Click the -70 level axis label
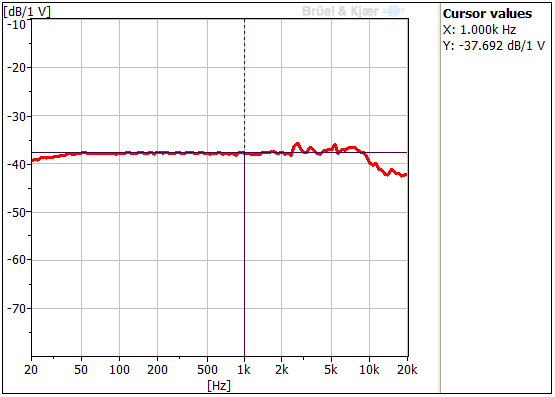The width and height of the screenshot is (555, 397). tap(16, 309)
